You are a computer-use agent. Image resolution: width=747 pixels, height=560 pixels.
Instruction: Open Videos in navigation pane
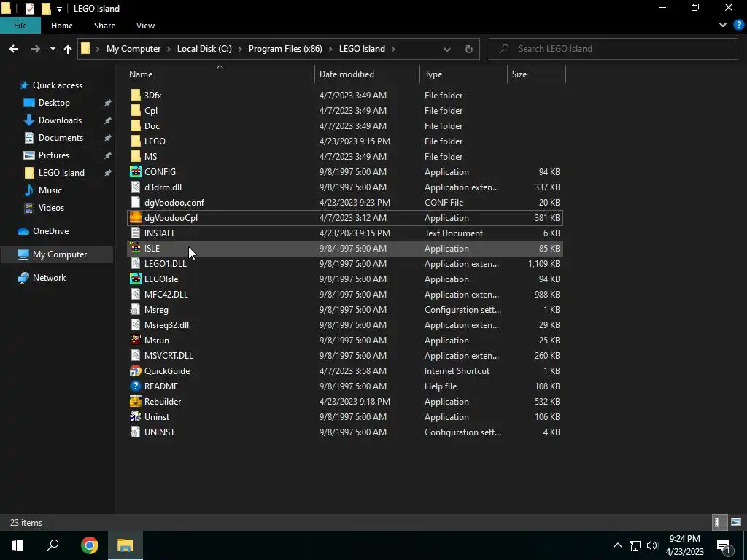pos(51,208)
